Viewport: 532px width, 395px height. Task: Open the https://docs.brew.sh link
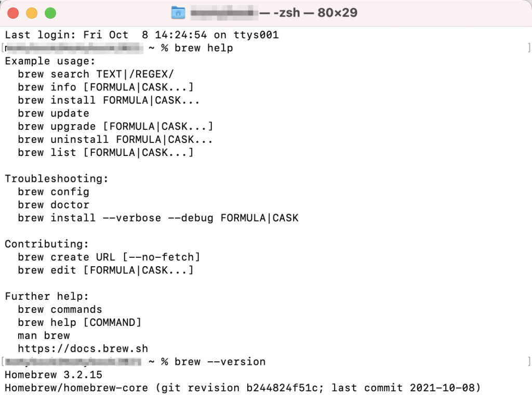click(x=83, y=349)
